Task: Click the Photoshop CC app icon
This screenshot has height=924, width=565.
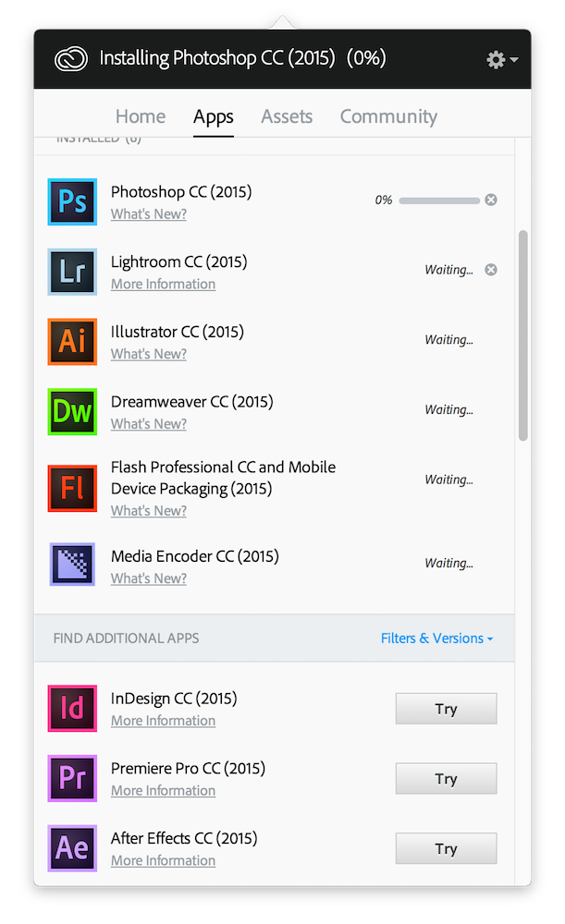Action: [72, 201]
